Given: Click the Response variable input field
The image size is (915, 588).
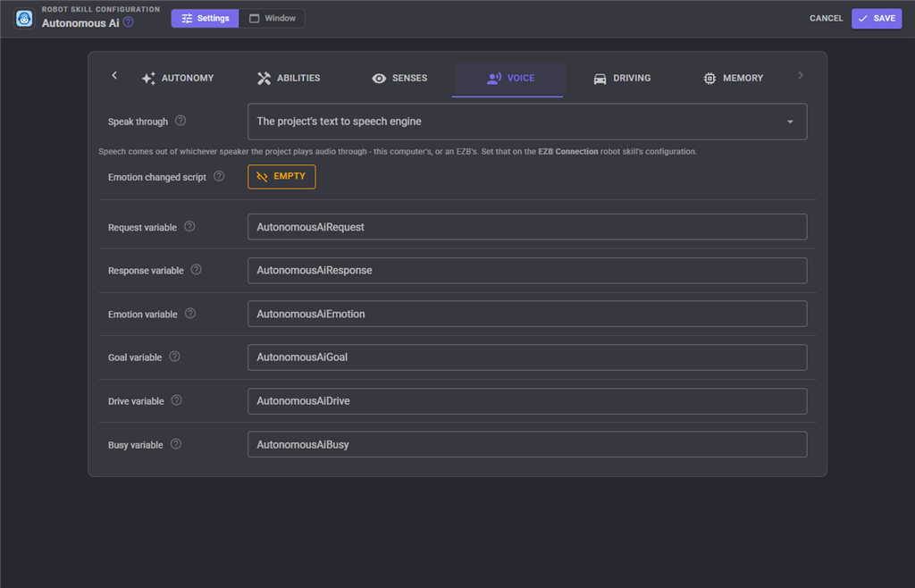Looking at the screenshot, I should [527, 271].
